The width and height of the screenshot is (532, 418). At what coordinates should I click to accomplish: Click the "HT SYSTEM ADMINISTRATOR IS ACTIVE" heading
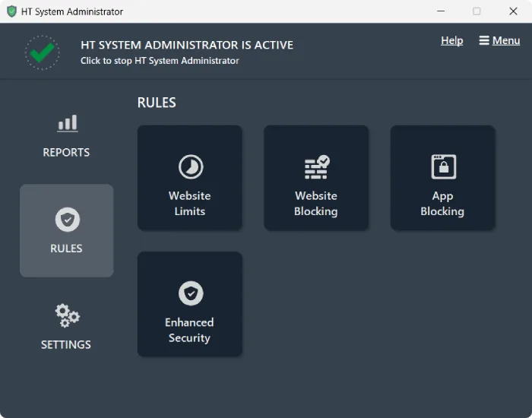(x=187, y=45)
